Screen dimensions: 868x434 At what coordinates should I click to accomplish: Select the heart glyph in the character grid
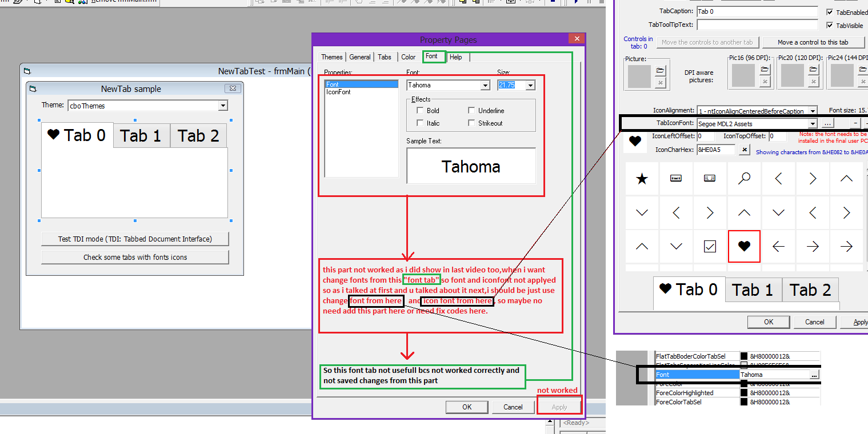(x=744, y=246)
